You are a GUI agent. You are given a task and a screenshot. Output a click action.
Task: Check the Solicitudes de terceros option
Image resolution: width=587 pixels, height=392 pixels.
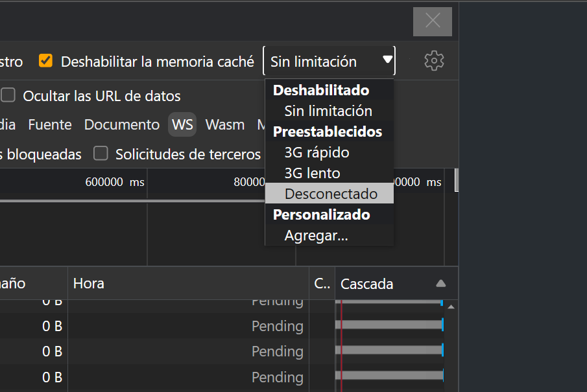(101, 154)
